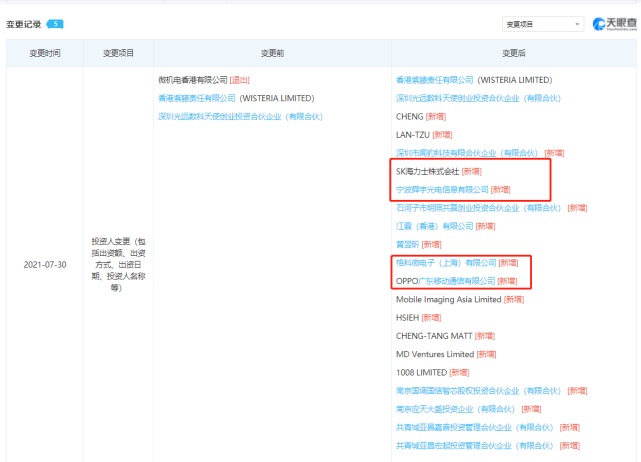Select SK海力士株式会社 entry
The height and width of the screenshot is (462, 641).
point(439,171)
